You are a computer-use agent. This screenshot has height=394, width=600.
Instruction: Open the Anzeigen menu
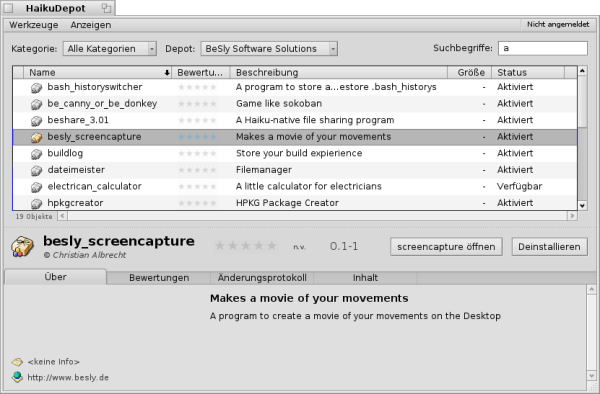(91, 25)
